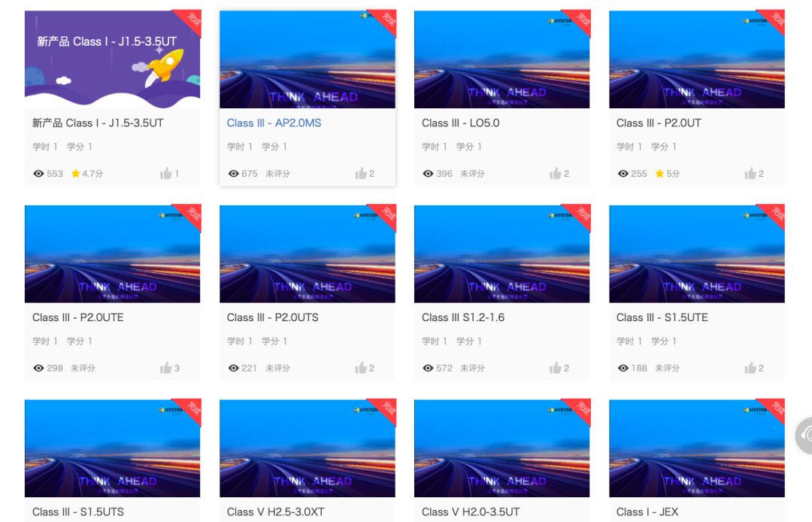This screenshot has width=812, height=522.
Task: Open the floating support headset icon
Action: (805, 435)
